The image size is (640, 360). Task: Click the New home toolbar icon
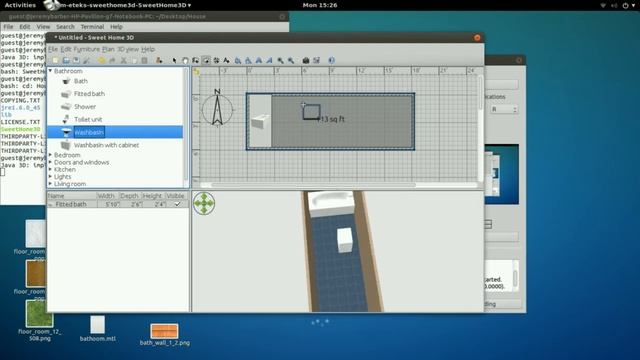point(55,60)
